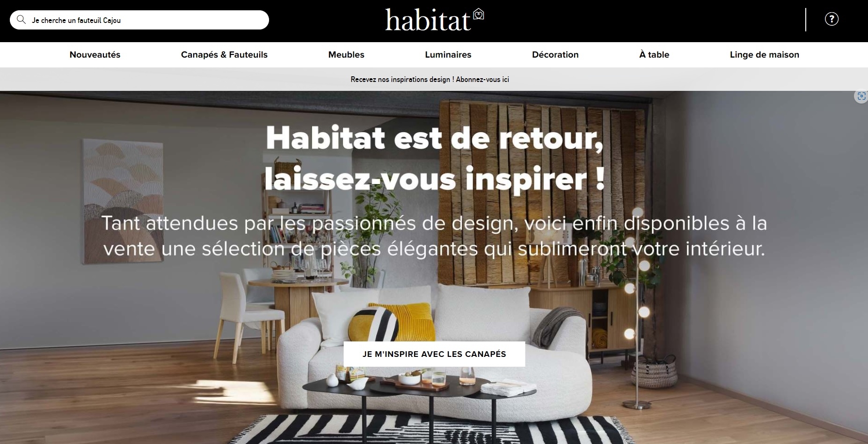Image resolution: width=868 pixels, height=444 pixels.
Task: Open the Meubles menu
Action: coord(346,55)
